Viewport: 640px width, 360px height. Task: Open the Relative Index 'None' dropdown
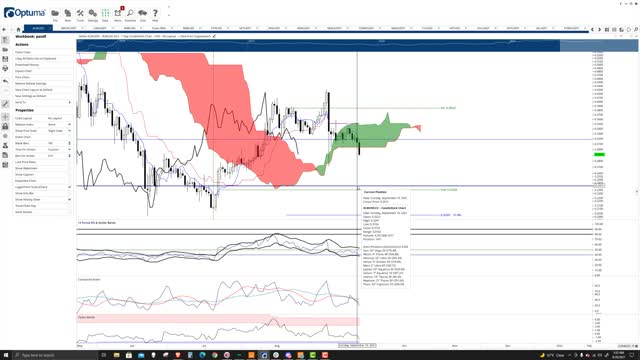pyautogui.click(x=59, y=124)
